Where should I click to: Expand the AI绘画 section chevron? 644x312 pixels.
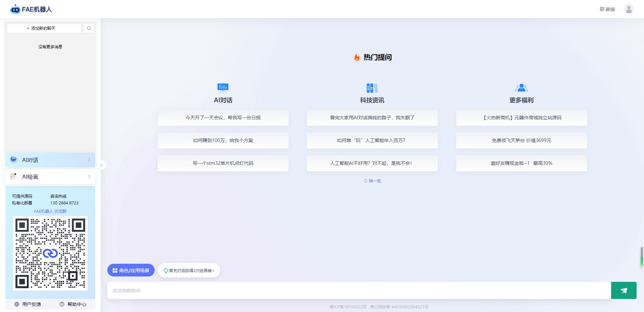click(89, 177)
